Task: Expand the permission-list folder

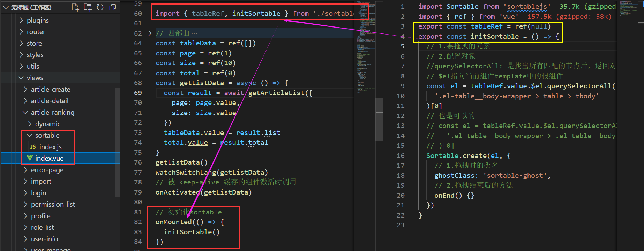Action: click(x=26, y=204)
